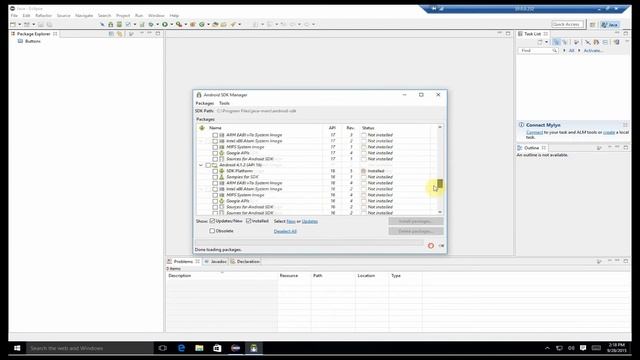Click Connect link in Connect Mylyn panel
640x360 pixels.
(x=534, y=132)
